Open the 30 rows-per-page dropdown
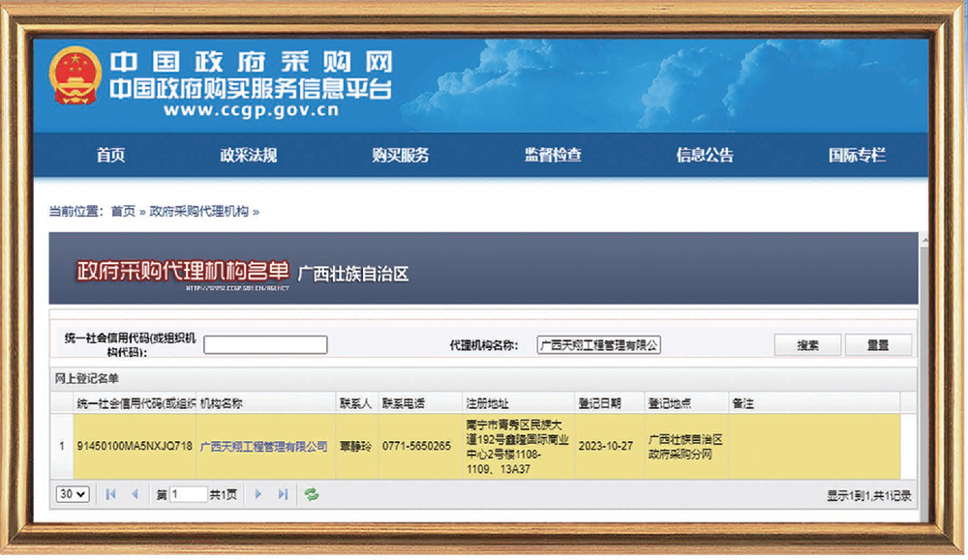The height and width of the screenshot is (560, 968). (x=73, y=494)
